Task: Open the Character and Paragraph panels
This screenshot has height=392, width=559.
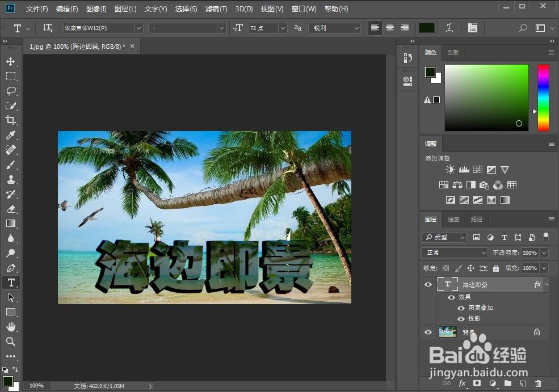Action: [472, 28]
